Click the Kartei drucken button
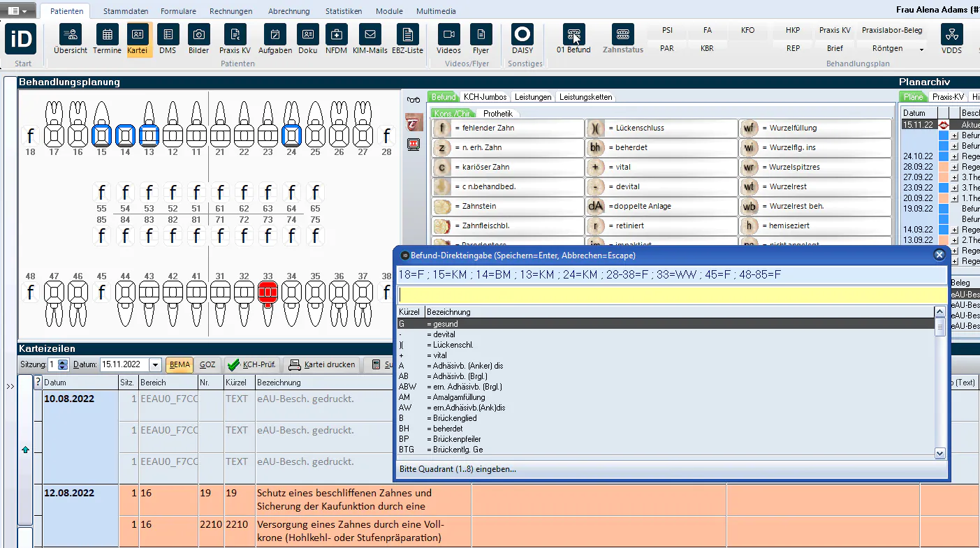Screen dimensions: 980x548 pyautogui.click(x=322, y=364)
